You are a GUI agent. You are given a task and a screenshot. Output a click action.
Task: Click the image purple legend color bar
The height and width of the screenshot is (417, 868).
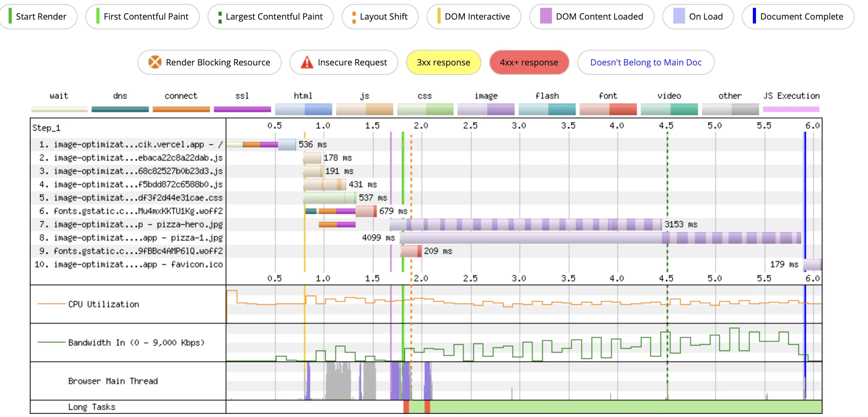coord(486,109)
